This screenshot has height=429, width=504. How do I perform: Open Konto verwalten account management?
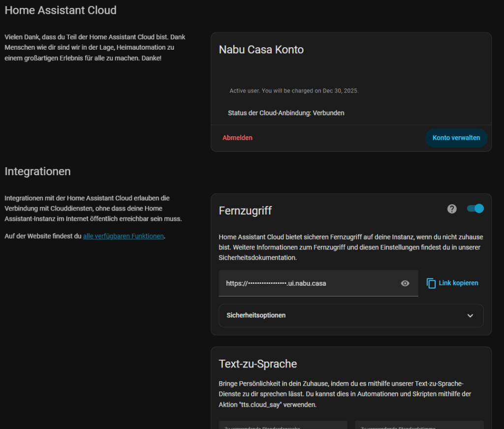(x=456, y=138)
